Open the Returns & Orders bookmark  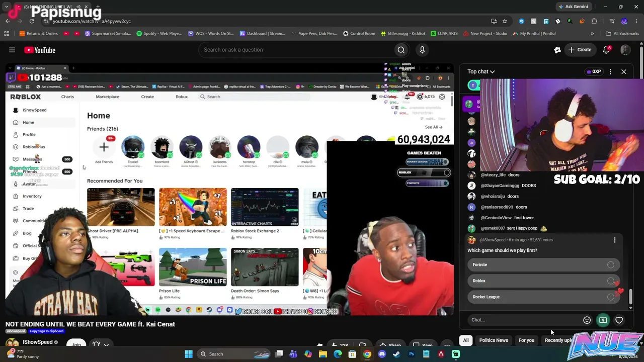pyautogui.click(x=38, y=34)
